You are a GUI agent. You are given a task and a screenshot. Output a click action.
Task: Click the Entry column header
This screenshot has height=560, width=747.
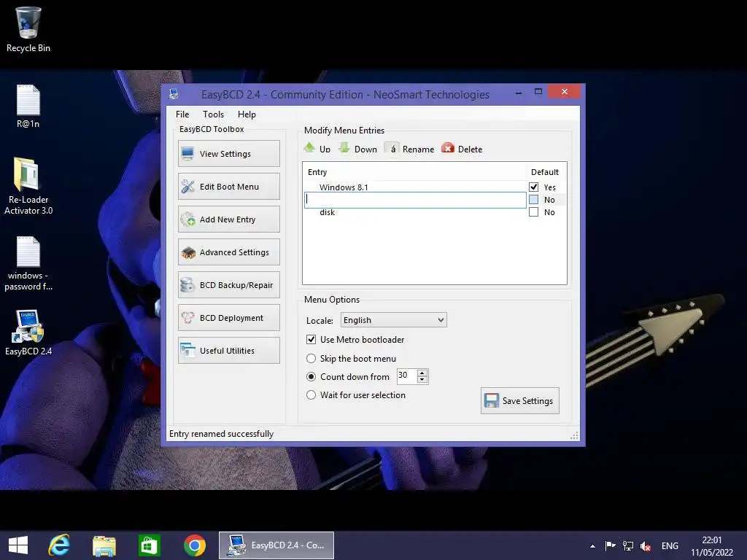[x=317, y=172]
